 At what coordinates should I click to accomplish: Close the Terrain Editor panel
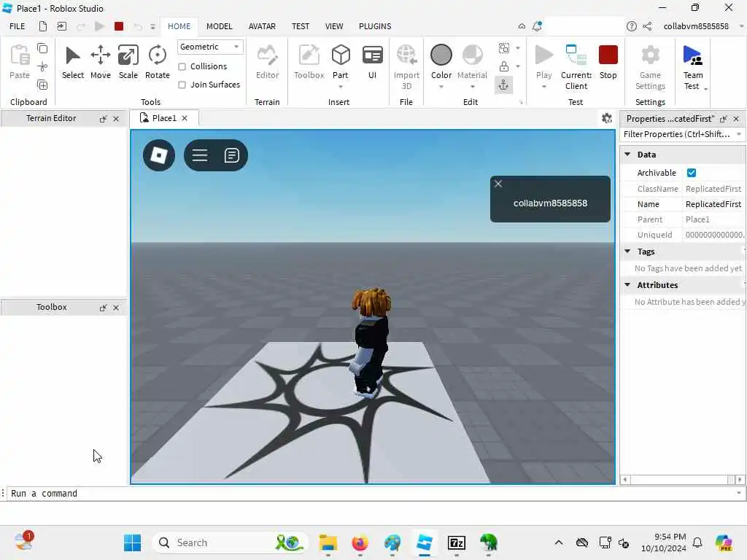click(116, 119)
